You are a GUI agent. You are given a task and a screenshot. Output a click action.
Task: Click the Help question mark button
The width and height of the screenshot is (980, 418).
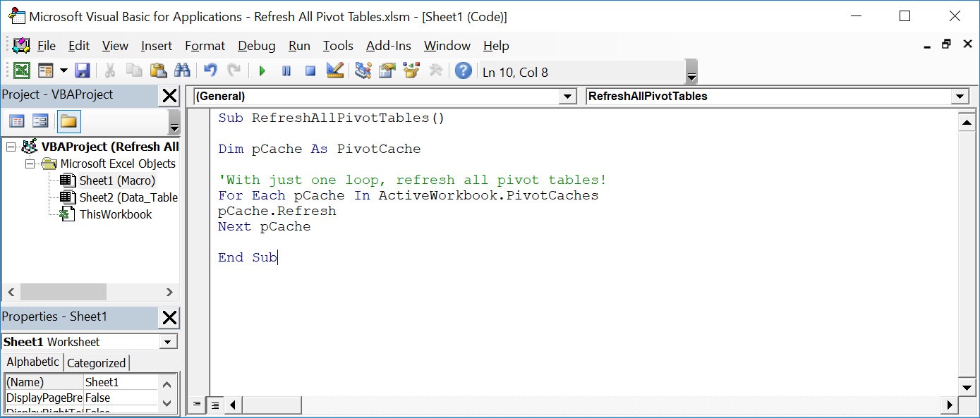[x=463, y=70]
